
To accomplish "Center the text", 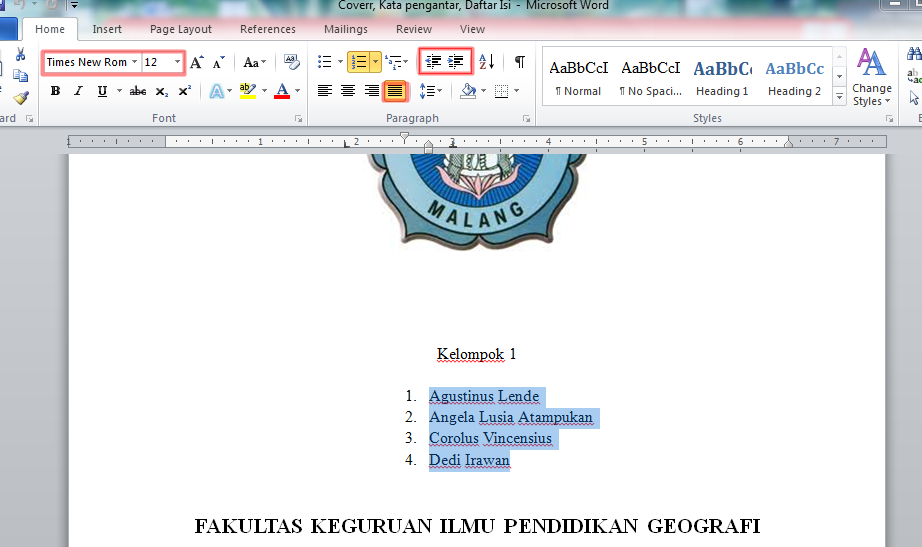I will point(348,91).
